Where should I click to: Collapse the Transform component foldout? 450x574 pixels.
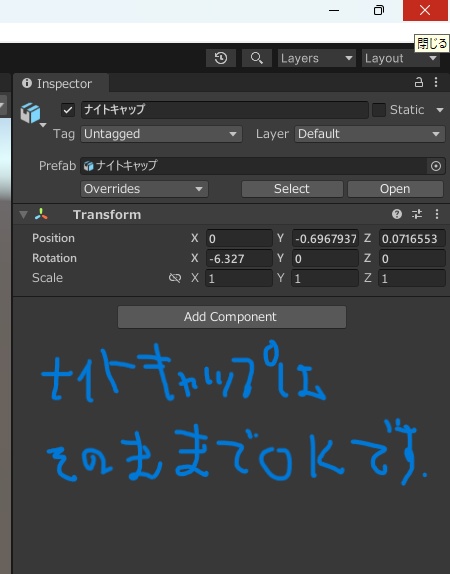tap(23, 215)
